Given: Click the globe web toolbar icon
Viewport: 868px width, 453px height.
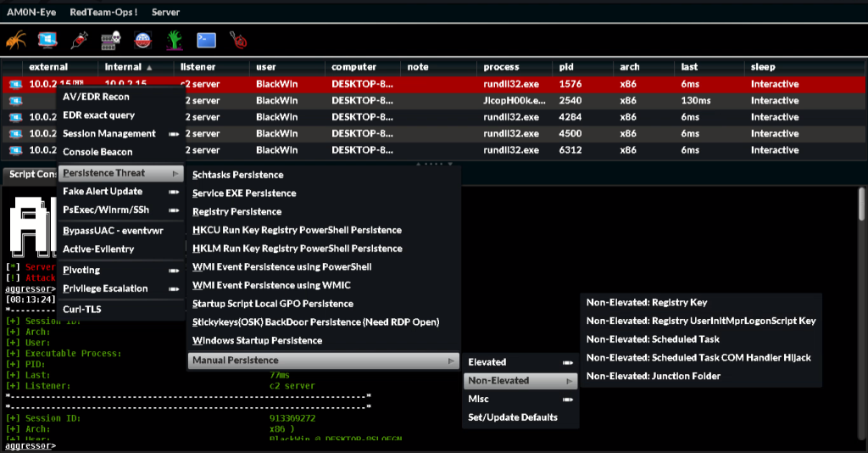Looking at the screenshot, I should click(x=142, y=40).
